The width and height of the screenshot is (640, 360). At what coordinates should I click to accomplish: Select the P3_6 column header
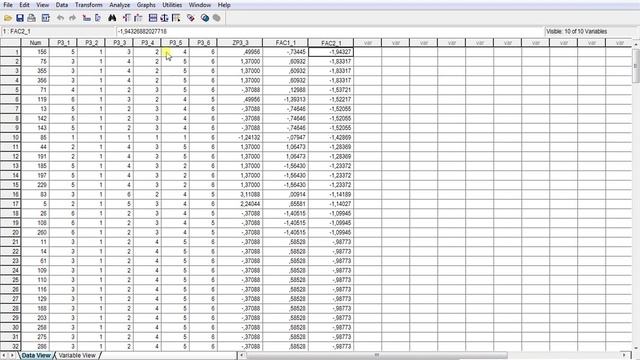pyautogui.click(x=203, y=42)
